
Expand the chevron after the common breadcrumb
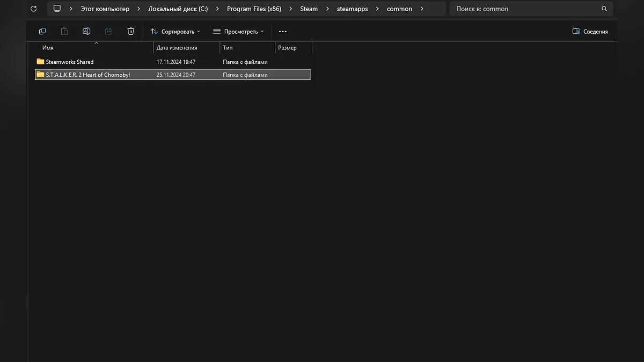[422, 9]
